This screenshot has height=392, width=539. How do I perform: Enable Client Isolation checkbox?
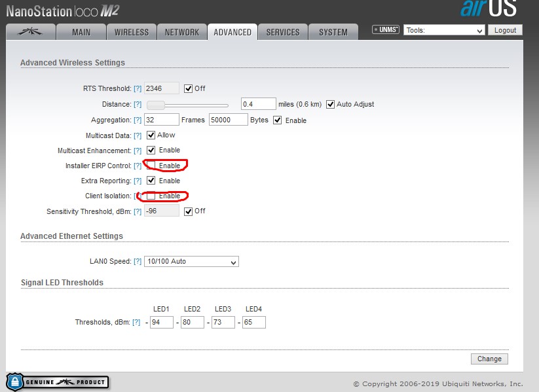coord(151,196)
